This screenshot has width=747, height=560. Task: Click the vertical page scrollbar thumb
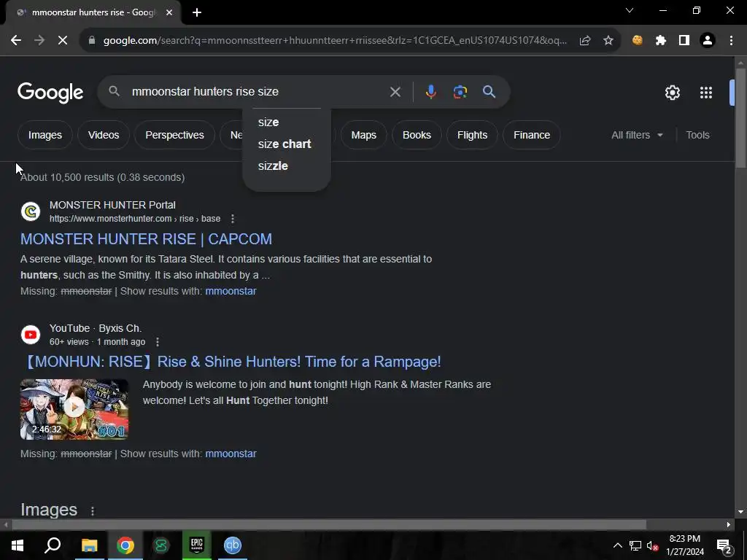click(x=740, y=117)
